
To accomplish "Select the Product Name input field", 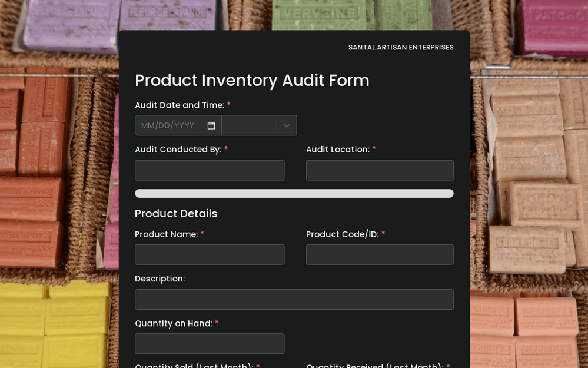I will pos(210,254).
